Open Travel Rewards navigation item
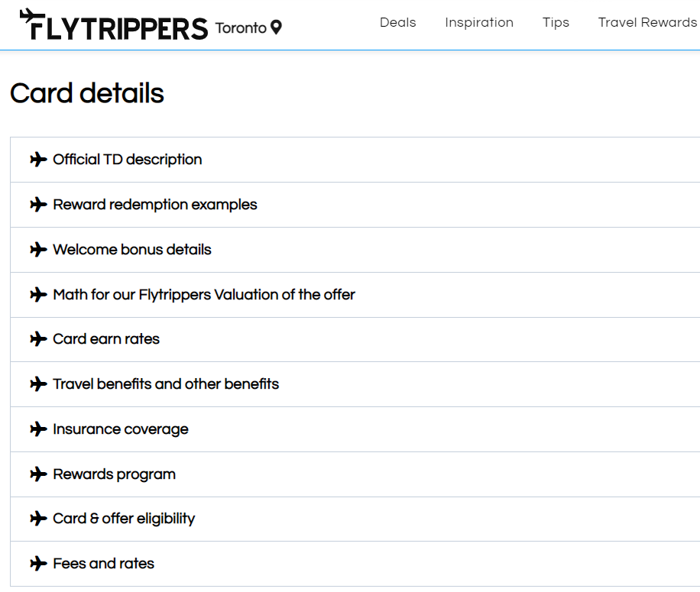 point(647,22)
